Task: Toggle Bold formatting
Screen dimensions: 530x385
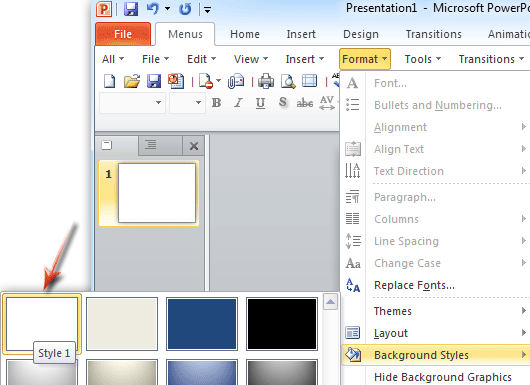Action: [216, 102]
